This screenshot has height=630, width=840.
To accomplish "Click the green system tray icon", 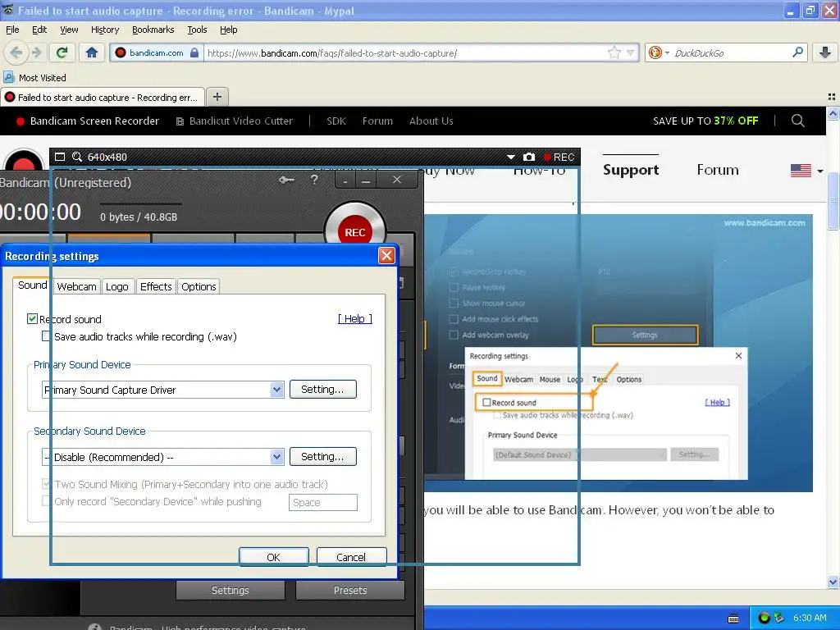I will click(x=765, y=618).
